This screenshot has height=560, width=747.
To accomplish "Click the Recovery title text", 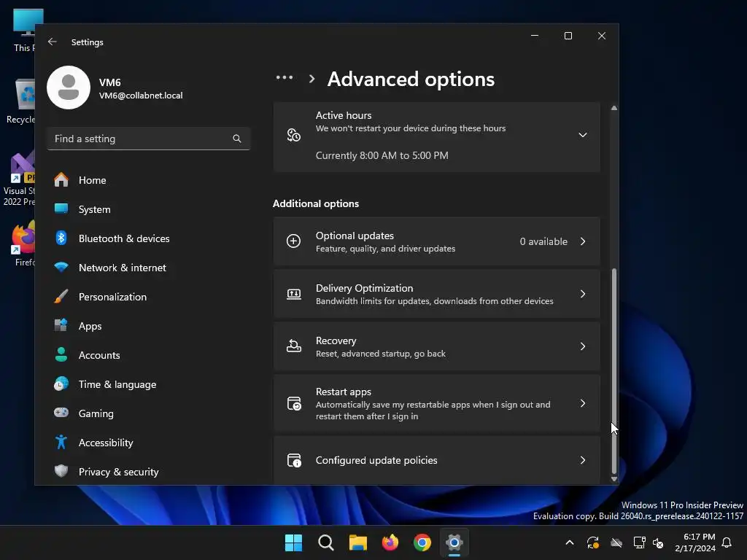I will point(336,341).
